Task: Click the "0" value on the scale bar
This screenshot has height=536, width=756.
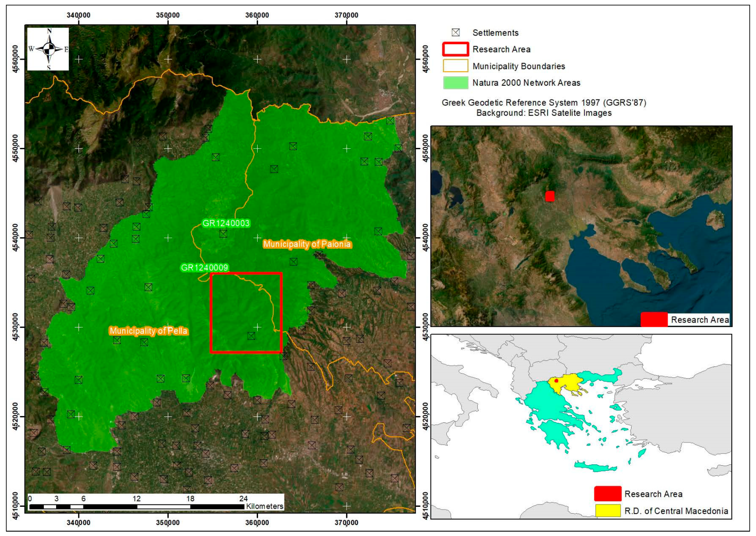Action: 30,499
